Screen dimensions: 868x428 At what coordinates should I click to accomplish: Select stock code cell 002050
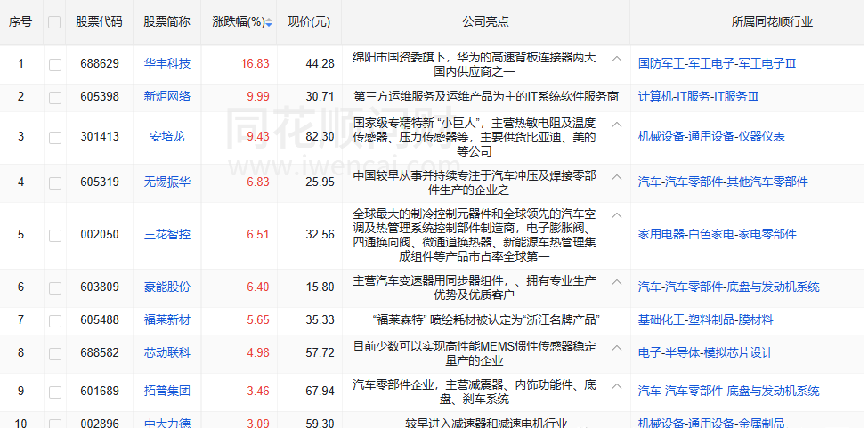(x=100, y=234)
